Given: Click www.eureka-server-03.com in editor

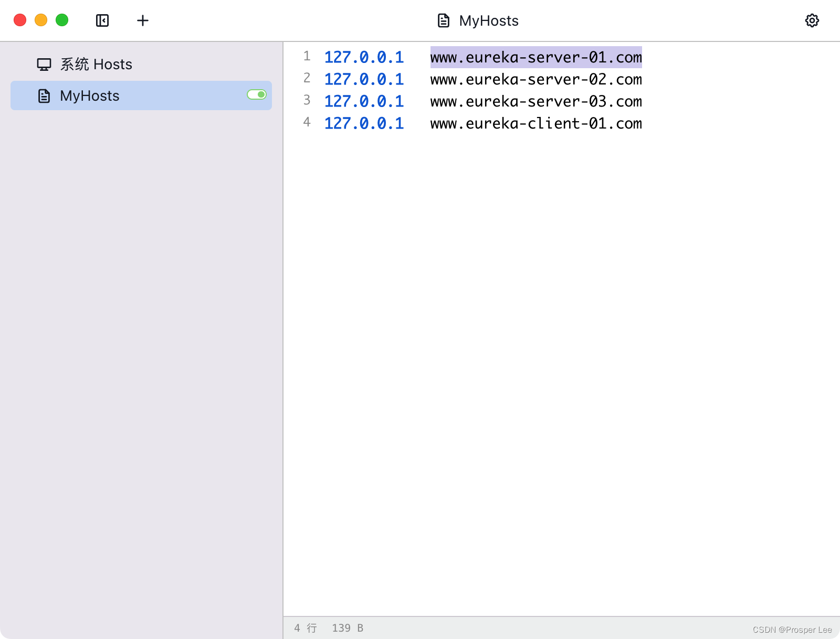Looking at the screenshot, I should pos(536,101).
